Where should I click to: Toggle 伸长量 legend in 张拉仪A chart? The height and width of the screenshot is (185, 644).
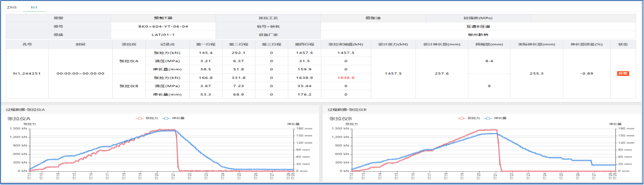[x=174, y=118]
